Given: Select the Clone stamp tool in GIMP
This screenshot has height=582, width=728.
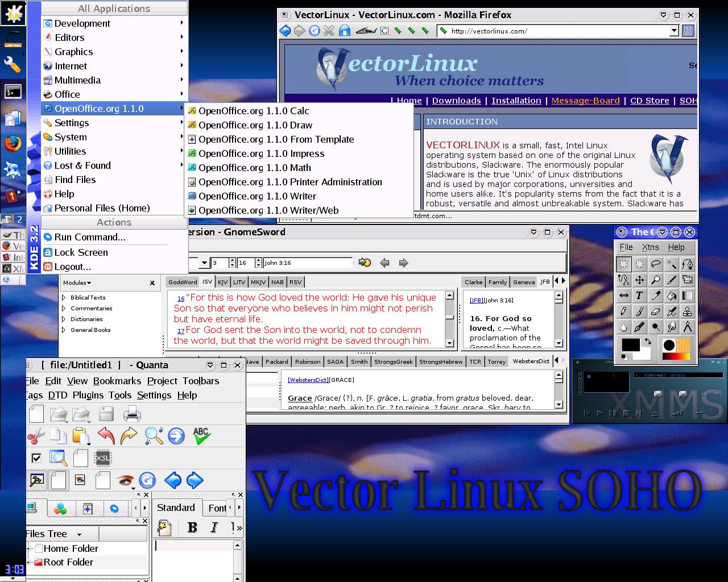Looking at the screenshot, I should pyautogui.click(x=688, y=311).
